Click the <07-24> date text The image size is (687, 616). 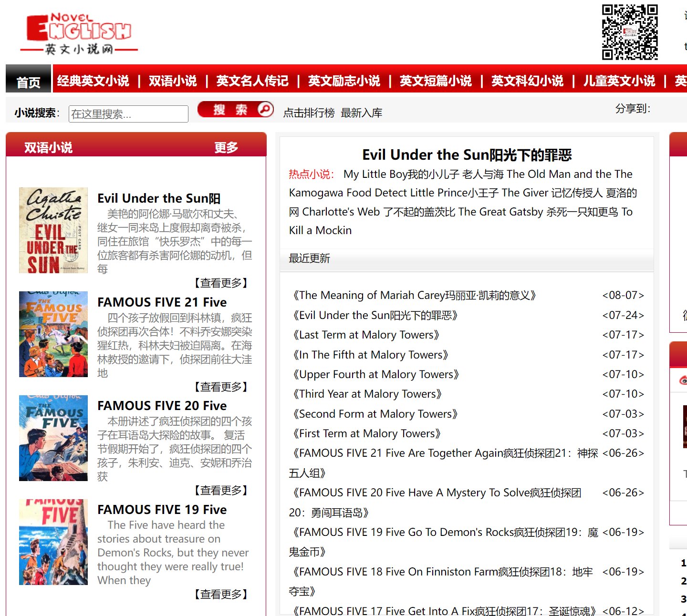coord(623,315)
